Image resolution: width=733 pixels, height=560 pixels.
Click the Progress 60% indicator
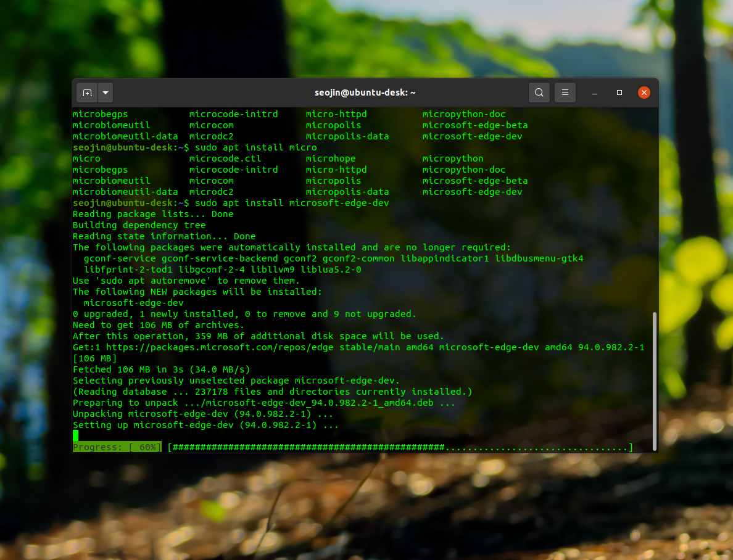(x=117, y=447)
